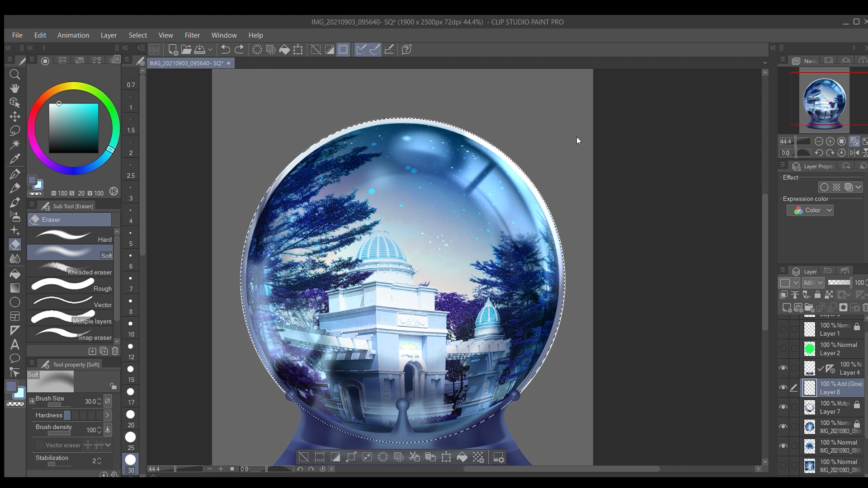Viewport: 868px width, 488px height.
Task: Click the Redo icon in the top toolbar
Action: point(239,50)
